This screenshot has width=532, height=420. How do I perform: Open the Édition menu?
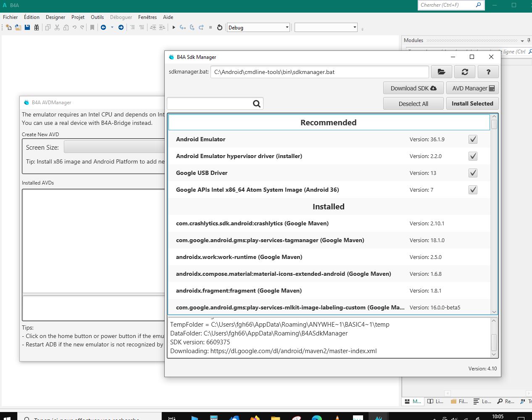[32, 17]
